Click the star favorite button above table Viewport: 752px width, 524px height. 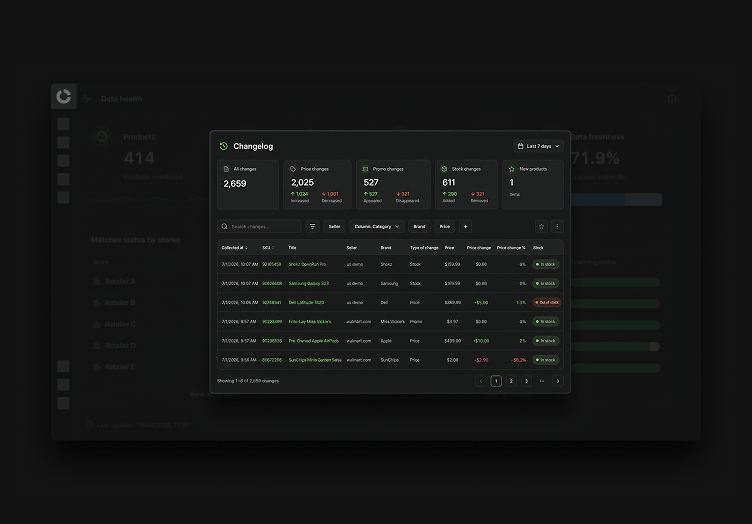[541, 226]
